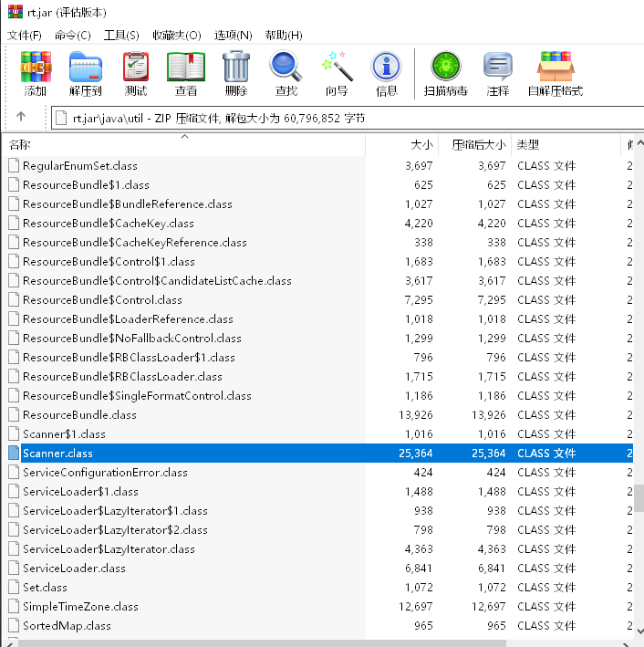The width and height of the screenshot is (644, 647).
Task: Sort by Packed size (压缩后大小) column header
Action: (x=475, y=145)
